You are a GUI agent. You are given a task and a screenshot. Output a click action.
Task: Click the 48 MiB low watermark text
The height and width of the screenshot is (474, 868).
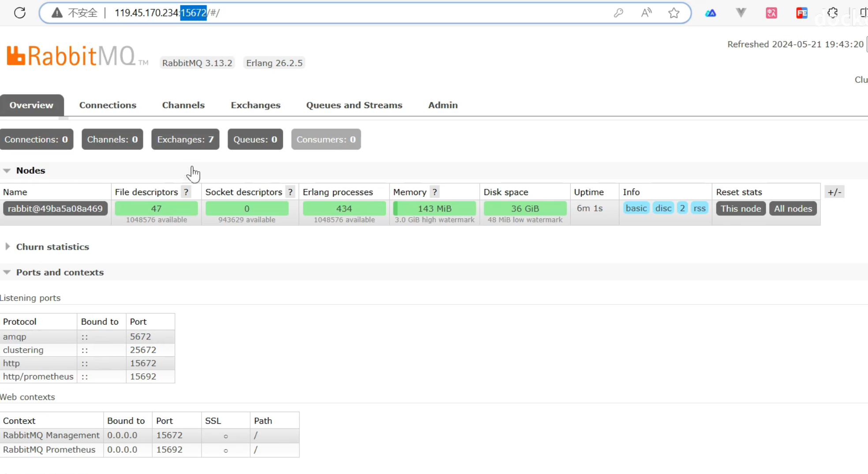pos(525,220)
